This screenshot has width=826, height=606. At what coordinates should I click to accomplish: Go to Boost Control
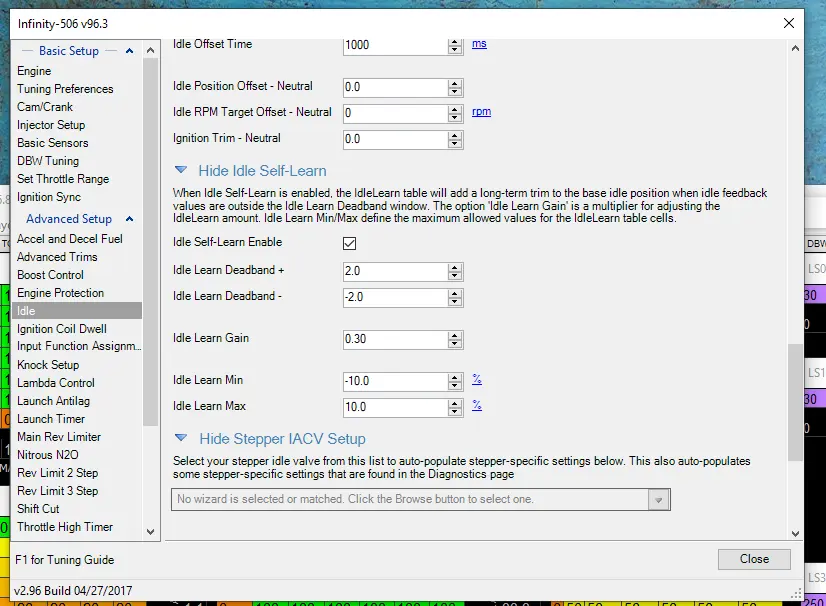pyautogui.click(x=50, y=275)
